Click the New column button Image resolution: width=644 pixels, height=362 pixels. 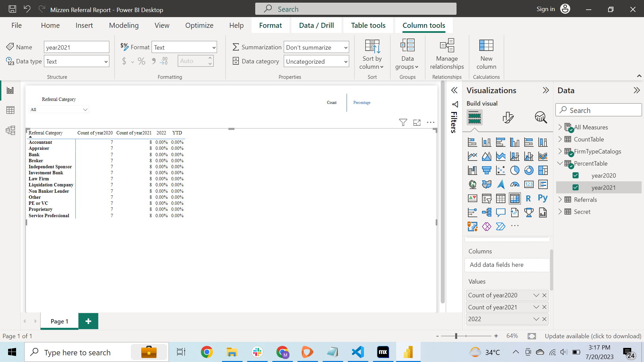point(486,55)
